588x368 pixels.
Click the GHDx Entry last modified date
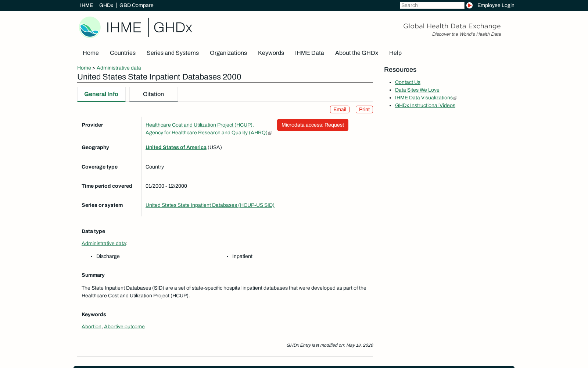coord(330,345)
